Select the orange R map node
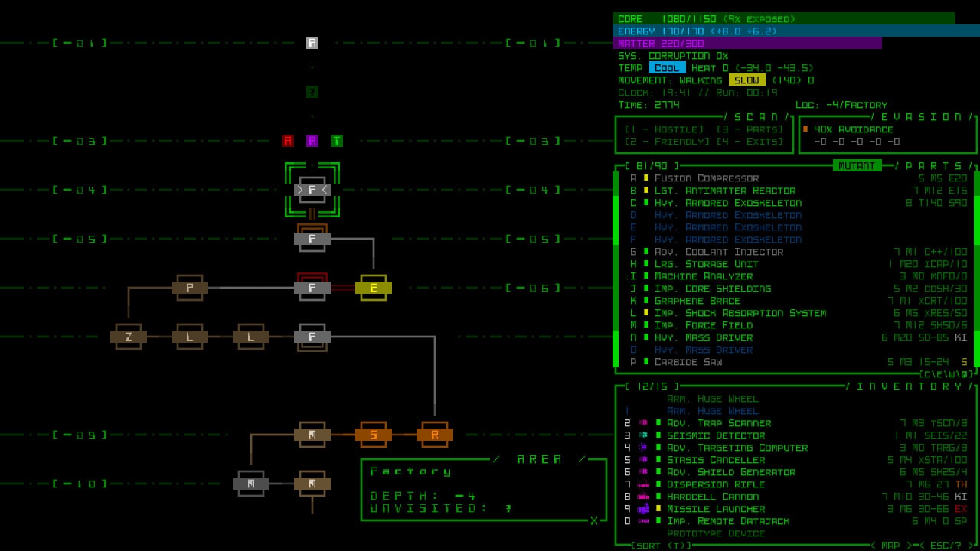 click(435, 435)
